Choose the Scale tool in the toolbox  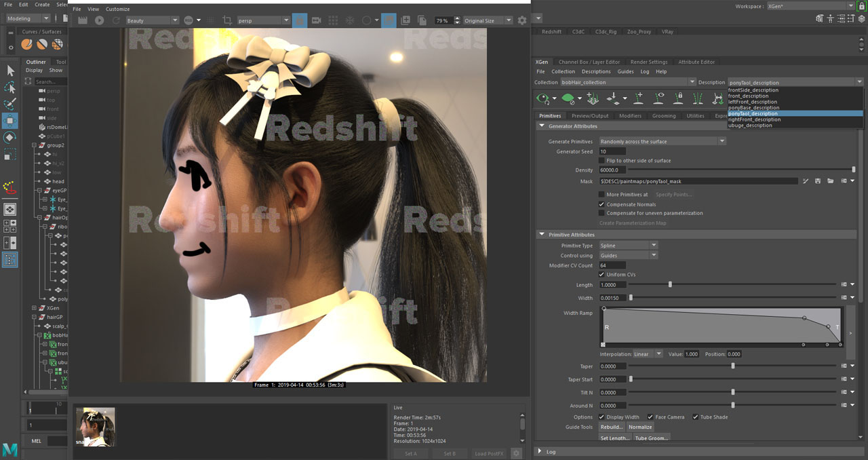[x=10, y=155]
